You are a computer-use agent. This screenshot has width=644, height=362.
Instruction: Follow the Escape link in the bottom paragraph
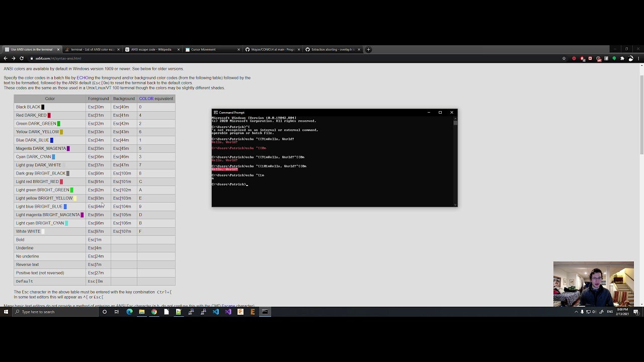coord(228,306)
